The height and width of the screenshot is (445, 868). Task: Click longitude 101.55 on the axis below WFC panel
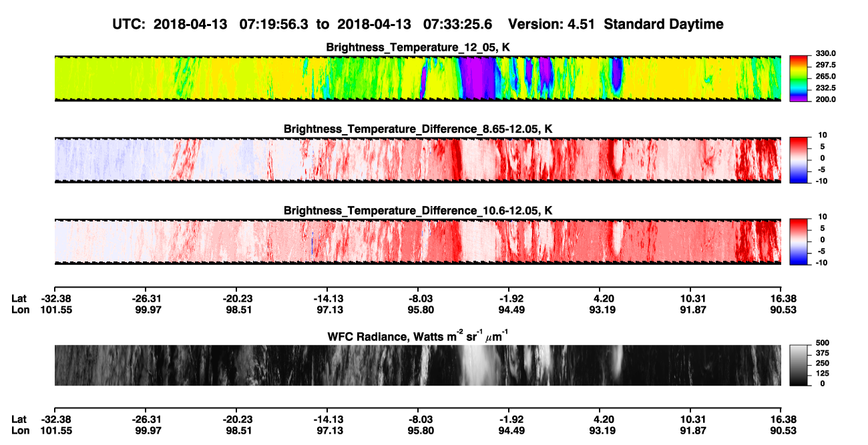coord(55,430)
